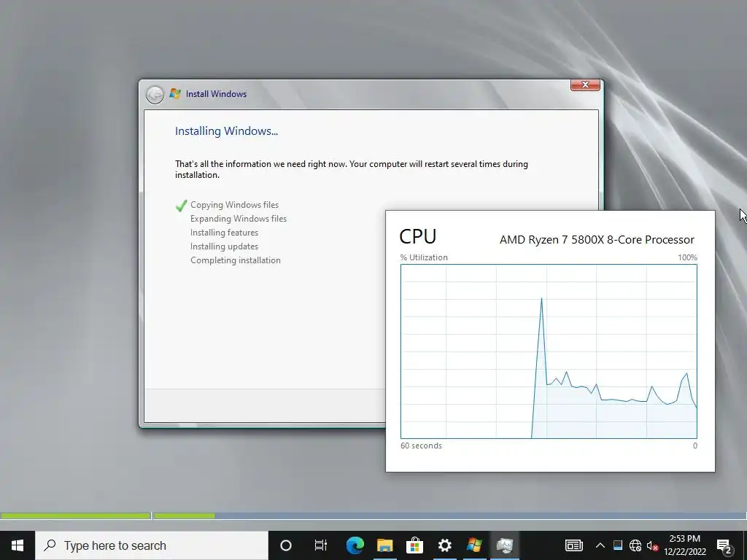This screenshot has width=747, height=560.
Task: Click the back arrow in Install Windows
Action: tap(155, 94)
